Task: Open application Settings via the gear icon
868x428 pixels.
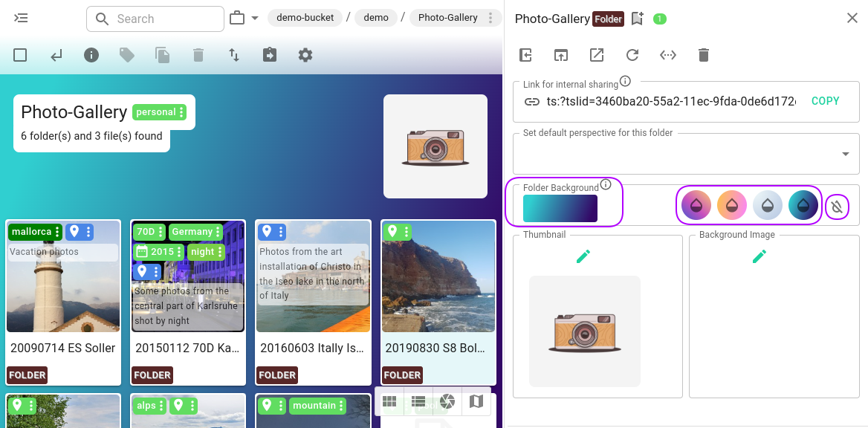Action: pos(305,55)
